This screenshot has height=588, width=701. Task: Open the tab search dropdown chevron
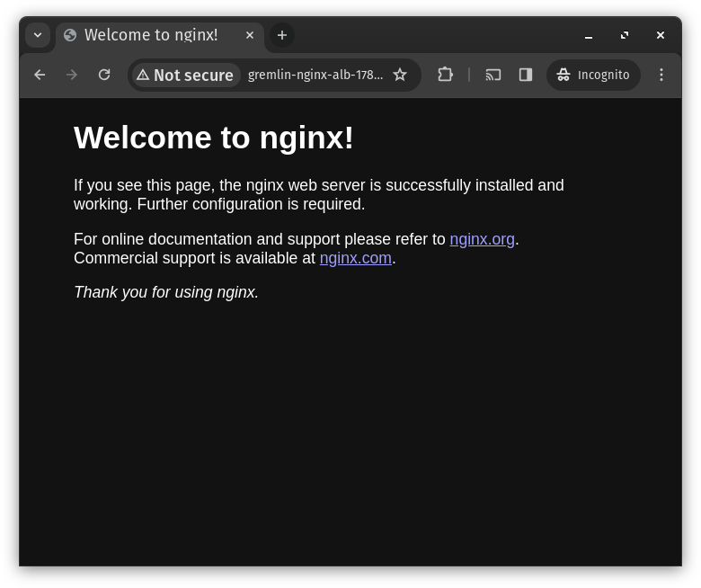point(38,35)
